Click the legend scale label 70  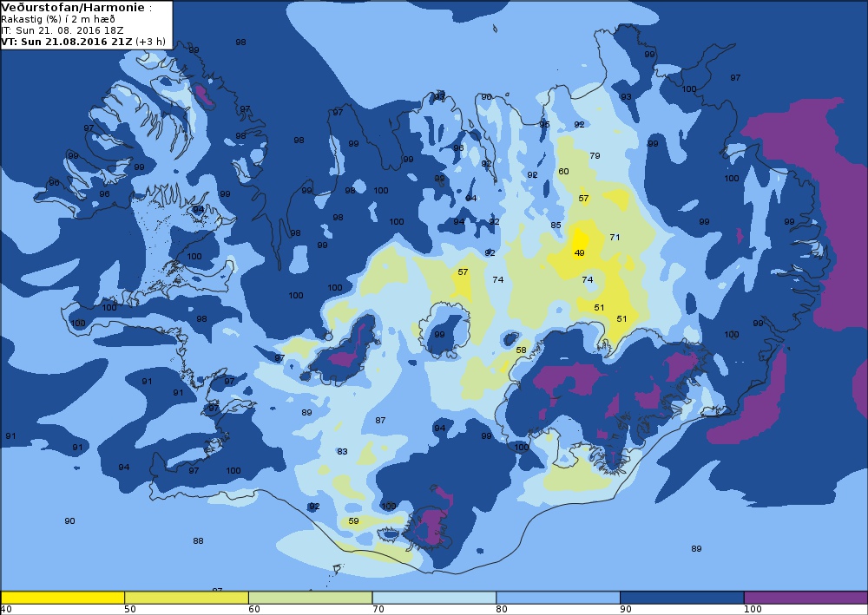(378, 609)
